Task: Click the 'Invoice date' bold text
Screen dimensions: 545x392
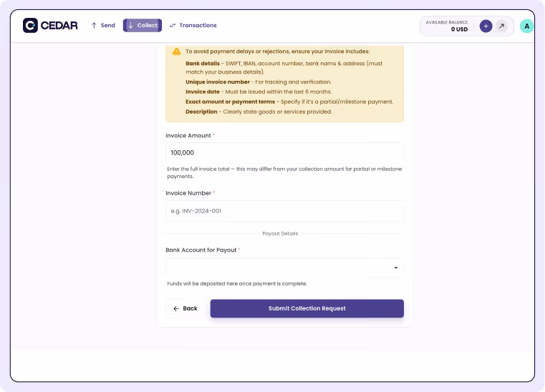Action: 203,92
